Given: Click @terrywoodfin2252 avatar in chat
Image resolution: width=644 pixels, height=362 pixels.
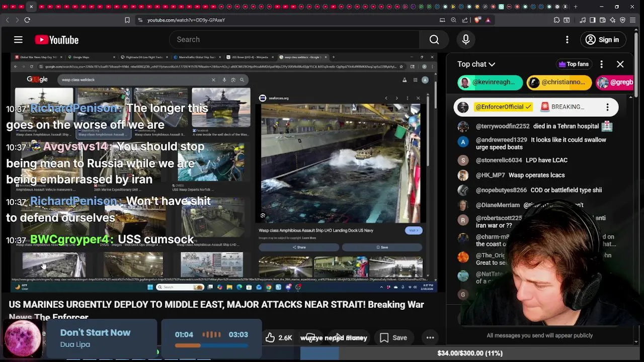Looking at the screenshot, I should point(463,127).
